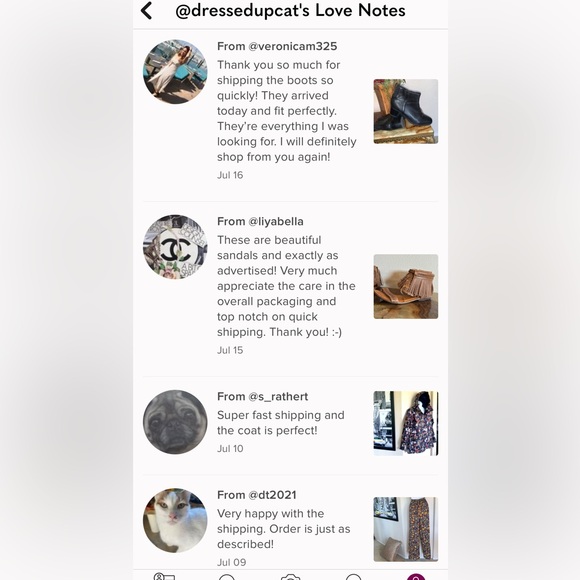Go back using the arrow icon
The width and height of the screenshot is (580, 580).
pyautogui.click(x=146, y=10)
